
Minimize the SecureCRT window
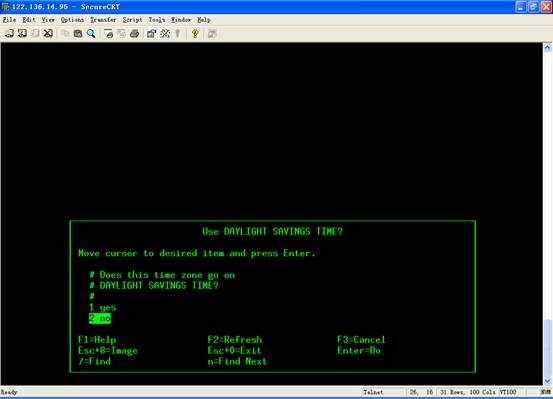coord(521,7)
